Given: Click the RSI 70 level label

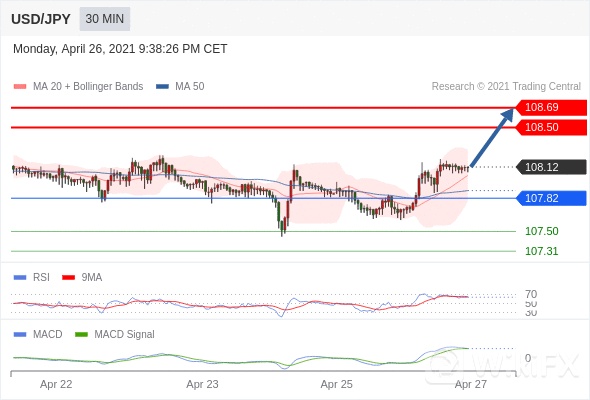Looking at the screenshot, I should (x=531, y=294).
